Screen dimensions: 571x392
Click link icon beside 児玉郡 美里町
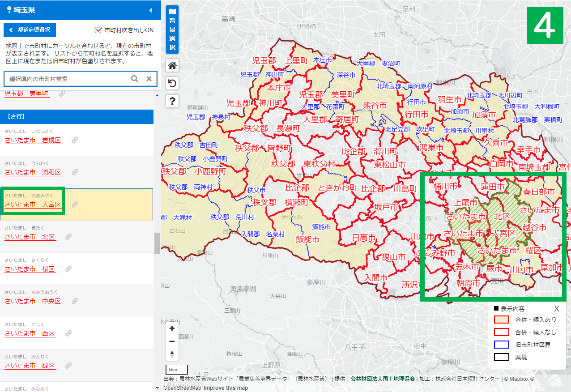(x=62, y=94)
